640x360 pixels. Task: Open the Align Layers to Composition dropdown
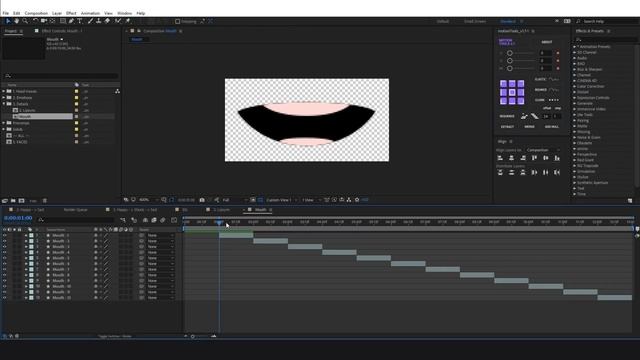coord(543,150)
